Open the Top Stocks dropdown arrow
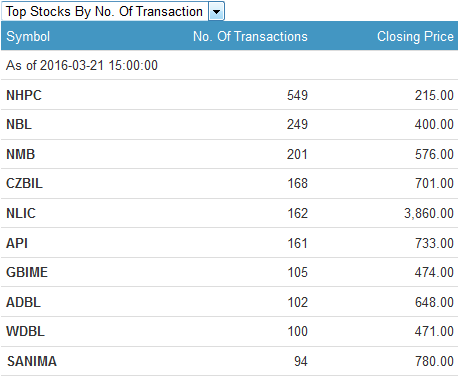 point(216,12)
